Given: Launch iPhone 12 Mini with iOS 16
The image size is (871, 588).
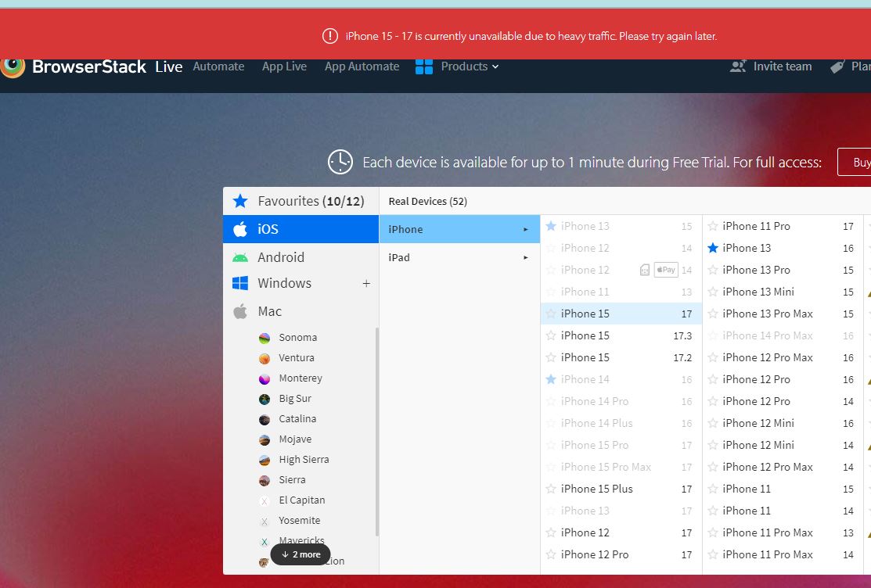Looking at the screenshot, I should tap(783, 423).
